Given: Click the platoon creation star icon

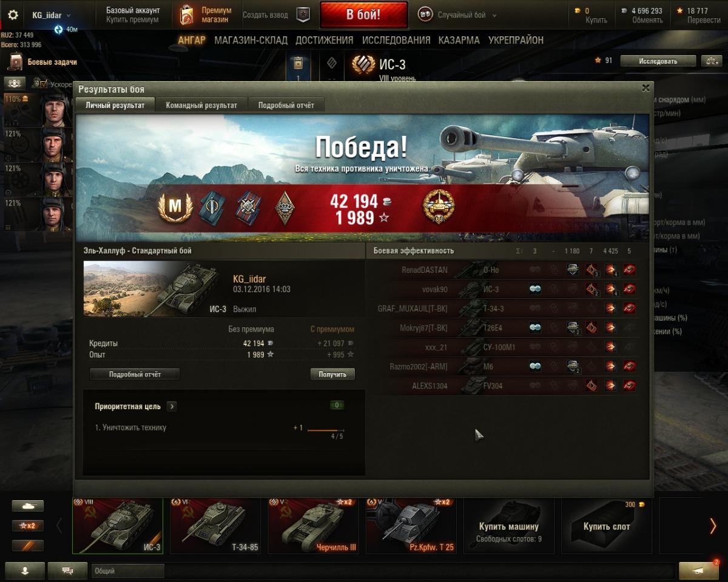Looking at the screenshot, I should 303,15.
